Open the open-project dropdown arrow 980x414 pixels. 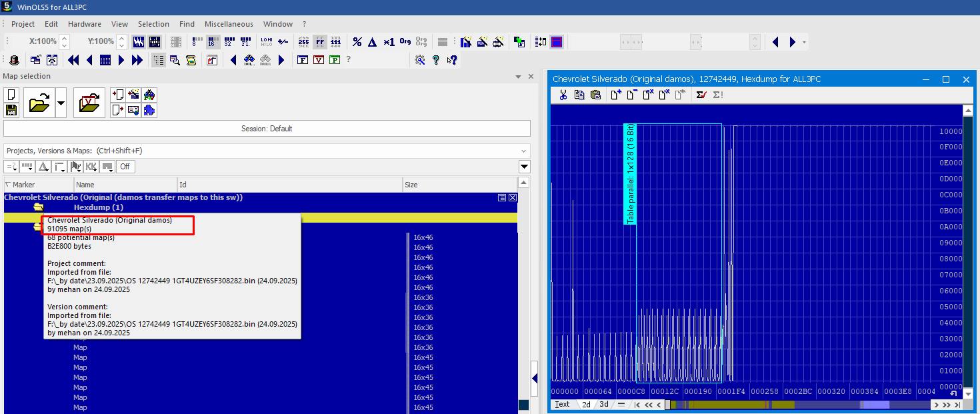(x=61, y=103)
